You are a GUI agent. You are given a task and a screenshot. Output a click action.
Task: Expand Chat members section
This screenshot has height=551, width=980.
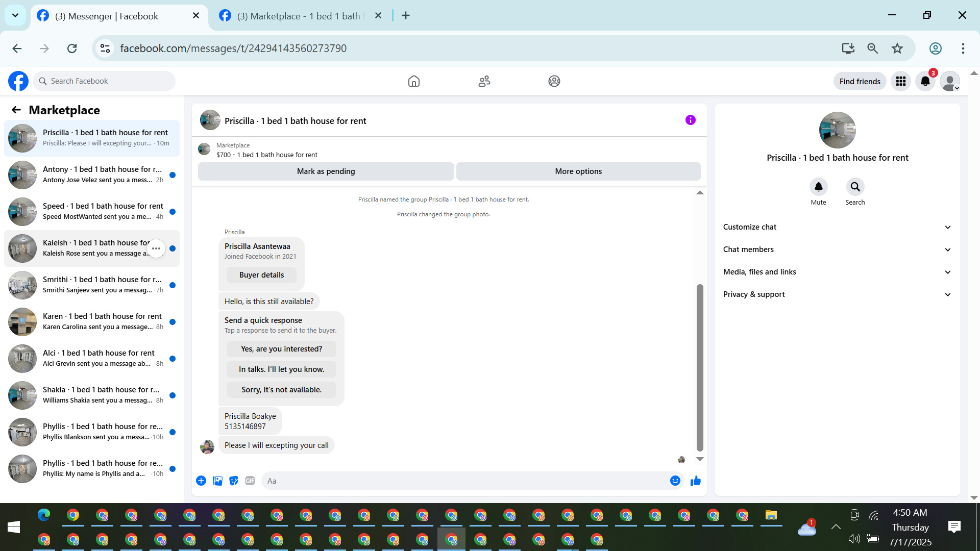coord(837,249)
